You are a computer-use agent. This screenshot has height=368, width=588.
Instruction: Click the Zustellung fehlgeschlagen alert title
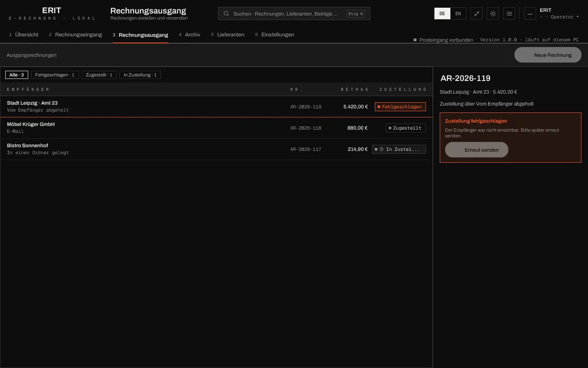click(x=476, y=121)
